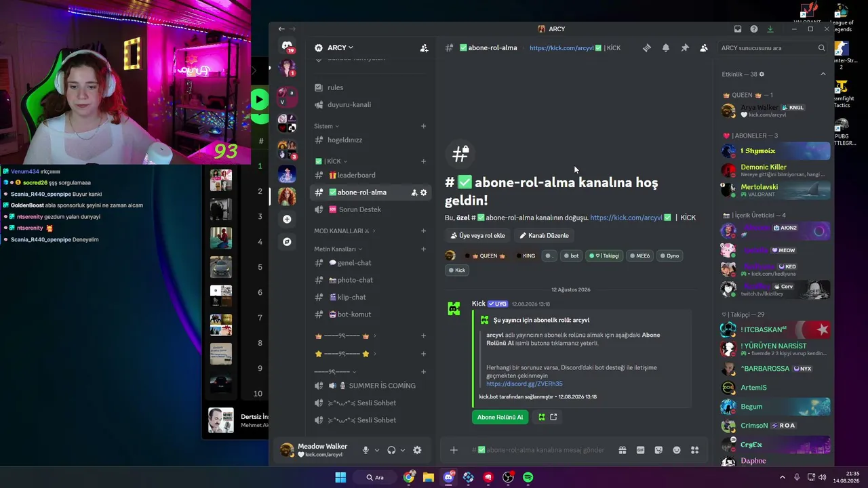Open Discord direct messages home icon
Image resolution: width=868 pixels, height=488 pixels.
pyautogui.click(x=287, y=47)
